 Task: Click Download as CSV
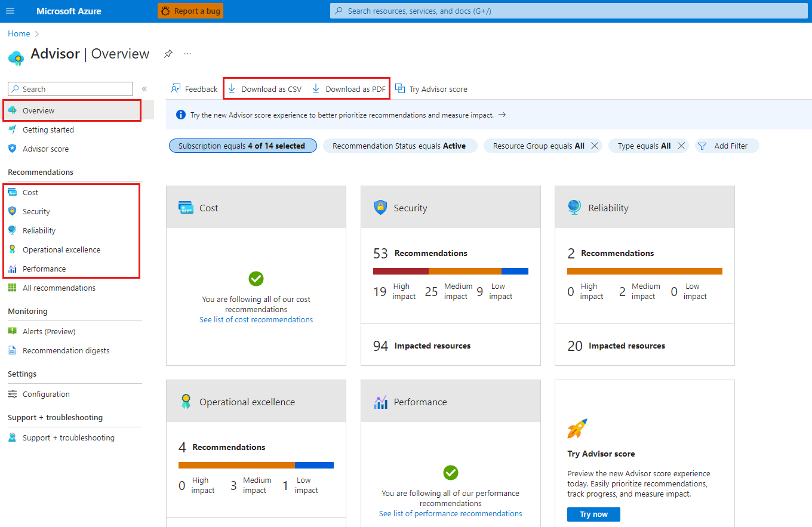coord(264,89)
